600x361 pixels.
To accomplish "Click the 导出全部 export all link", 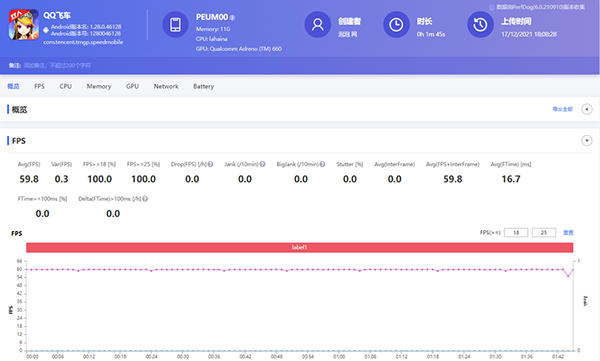I will point(562,109).
